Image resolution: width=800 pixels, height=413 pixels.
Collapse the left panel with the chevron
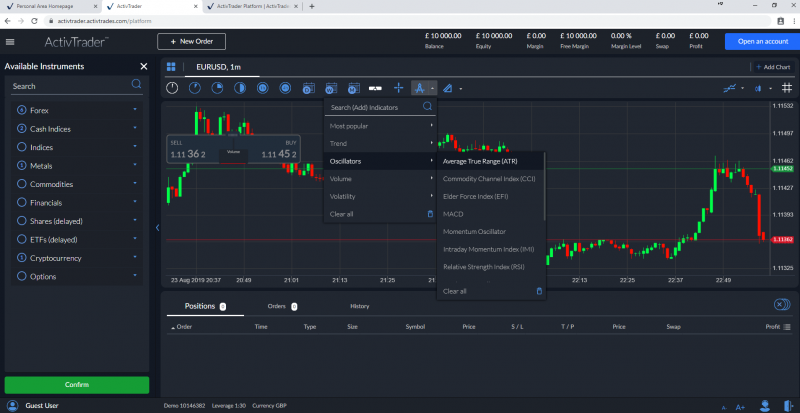click(157, 228)
